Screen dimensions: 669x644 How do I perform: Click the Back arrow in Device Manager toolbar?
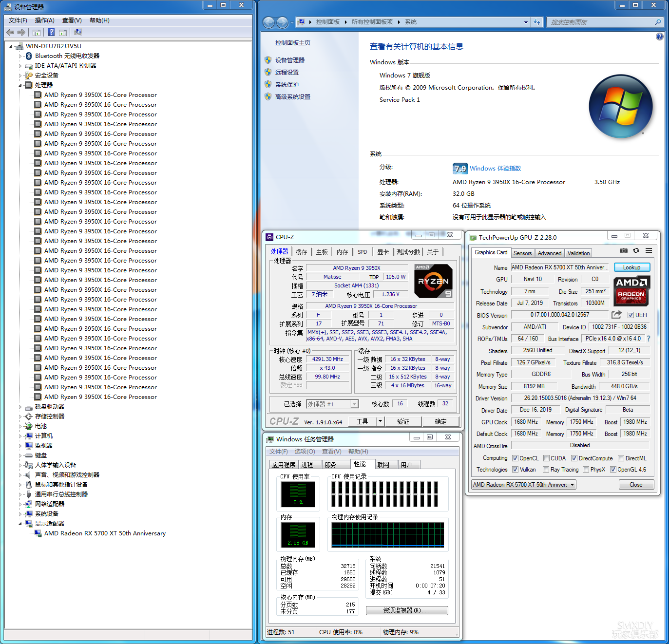pyautogui.click(x=10, y=32)
